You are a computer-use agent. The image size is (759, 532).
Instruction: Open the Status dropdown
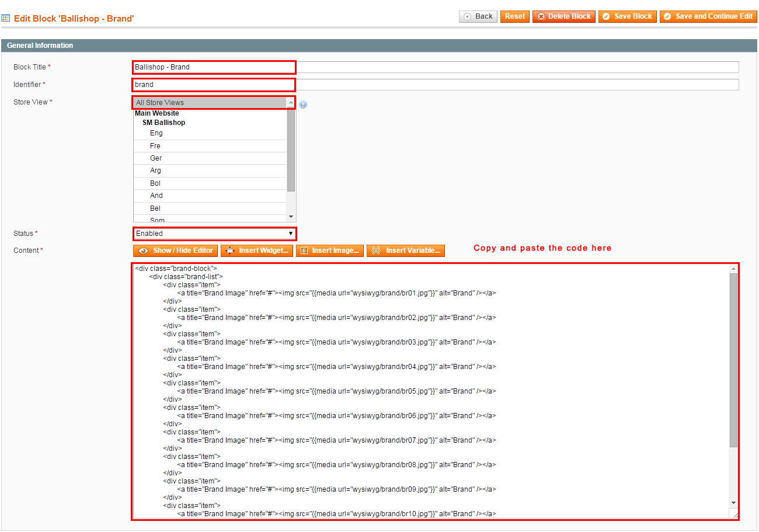tap(214, 234)
